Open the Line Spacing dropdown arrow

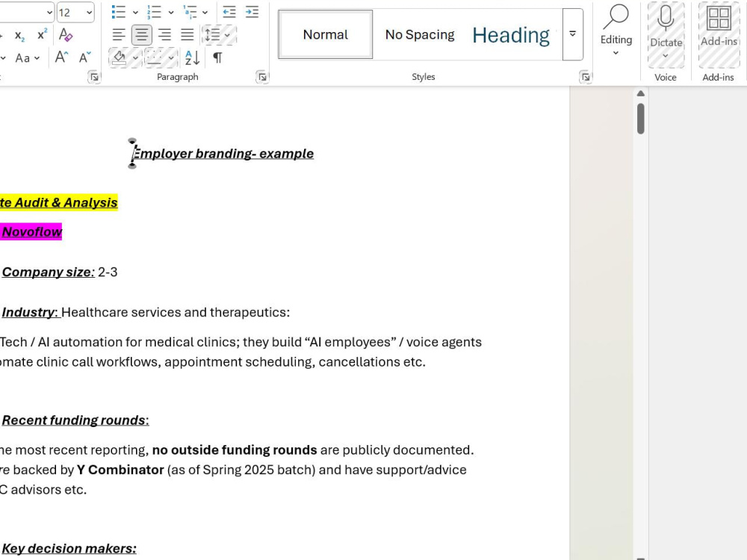(x=227, y=35)
